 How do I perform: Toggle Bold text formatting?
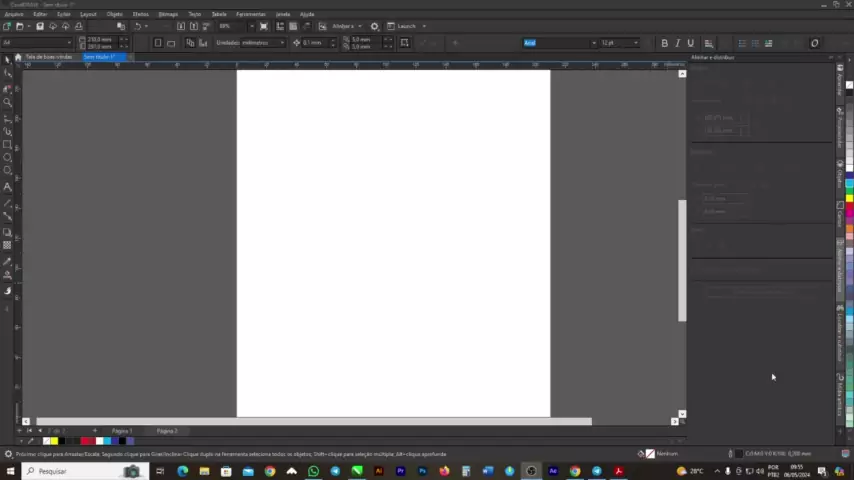(664, 43)
